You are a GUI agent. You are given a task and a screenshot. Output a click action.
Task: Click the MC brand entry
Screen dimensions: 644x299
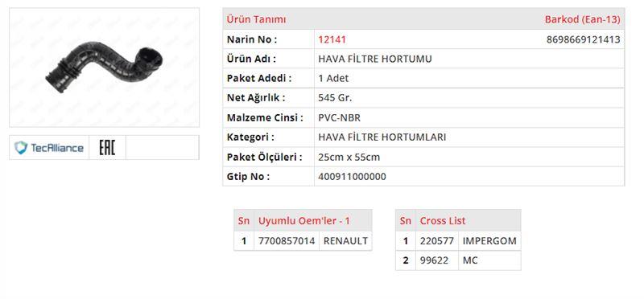coord(470,260)
